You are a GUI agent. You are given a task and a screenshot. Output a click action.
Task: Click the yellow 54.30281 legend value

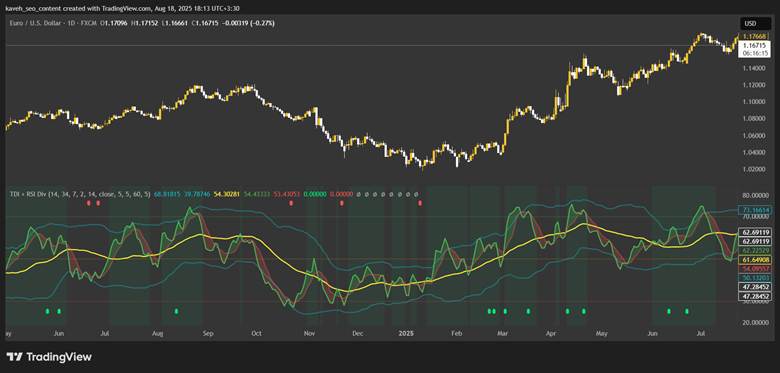[226, 194]
